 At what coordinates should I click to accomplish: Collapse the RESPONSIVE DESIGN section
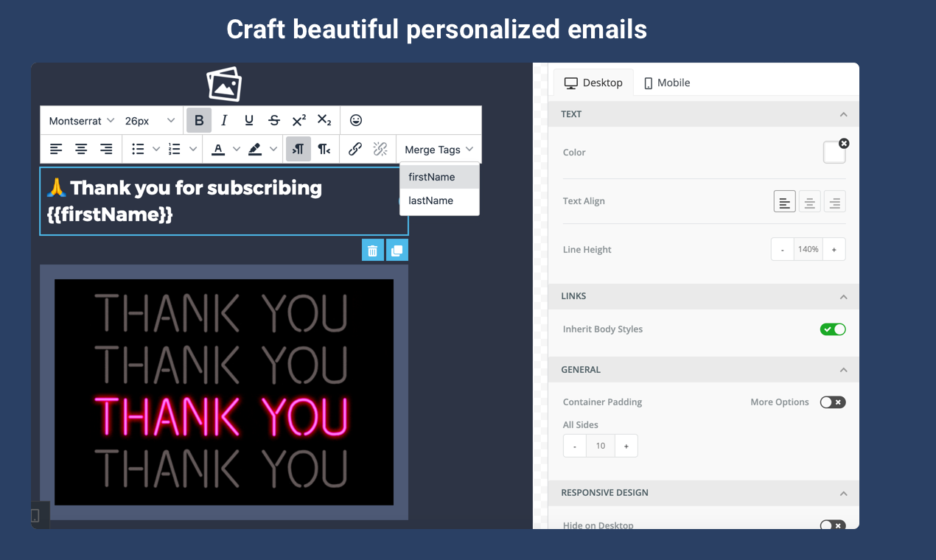tap(844, 493)
